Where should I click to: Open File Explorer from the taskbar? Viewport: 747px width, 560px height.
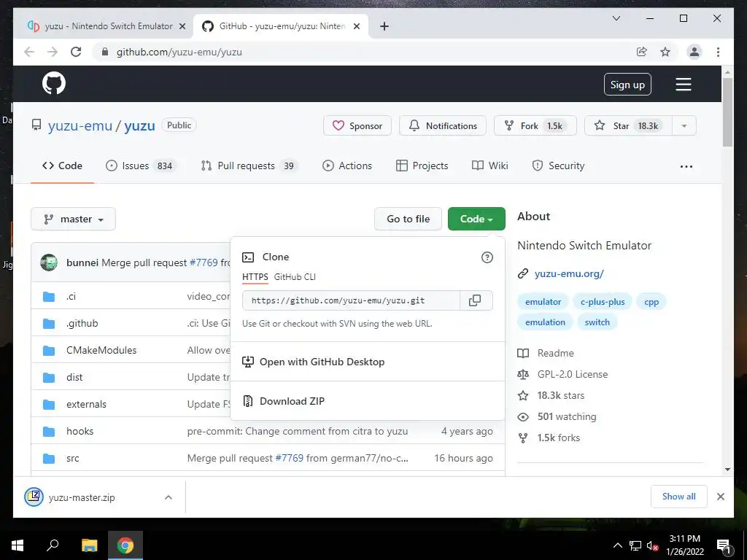pyautogui.click(x=89, y=545)
